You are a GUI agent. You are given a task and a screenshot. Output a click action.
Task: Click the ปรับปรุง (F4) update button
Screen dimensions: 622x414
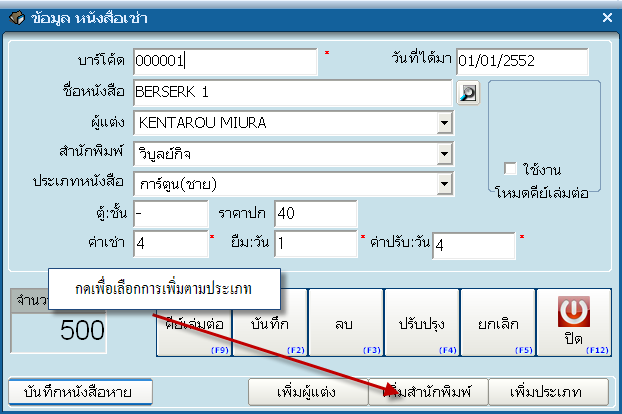pos(422,323)
